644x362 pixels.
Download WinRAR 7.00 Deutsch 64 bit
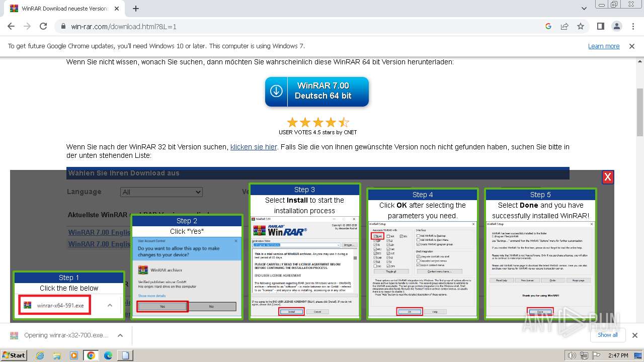[317, 91]
